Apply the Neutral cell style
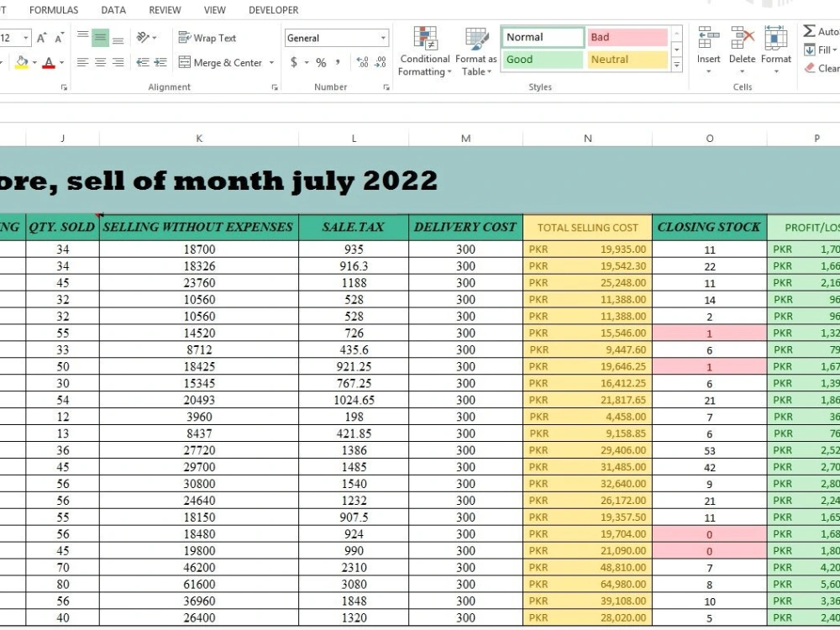Screen dimensions: 840x630 [627, 60]
